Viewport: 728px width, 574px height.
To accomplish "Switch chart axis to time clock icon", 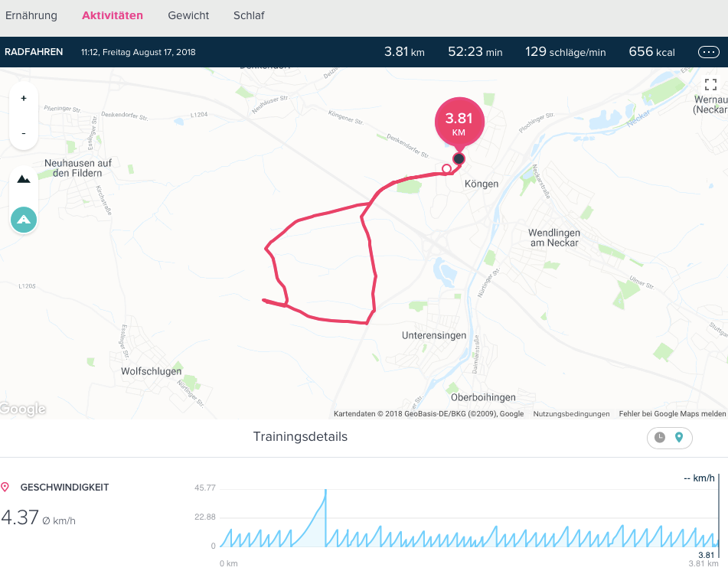I will pos(660,437).
